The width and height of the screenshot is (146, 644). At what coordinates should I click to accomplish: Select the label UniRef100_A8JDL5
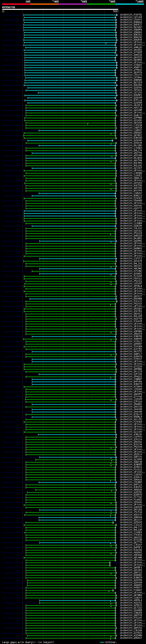pos(131,105)
